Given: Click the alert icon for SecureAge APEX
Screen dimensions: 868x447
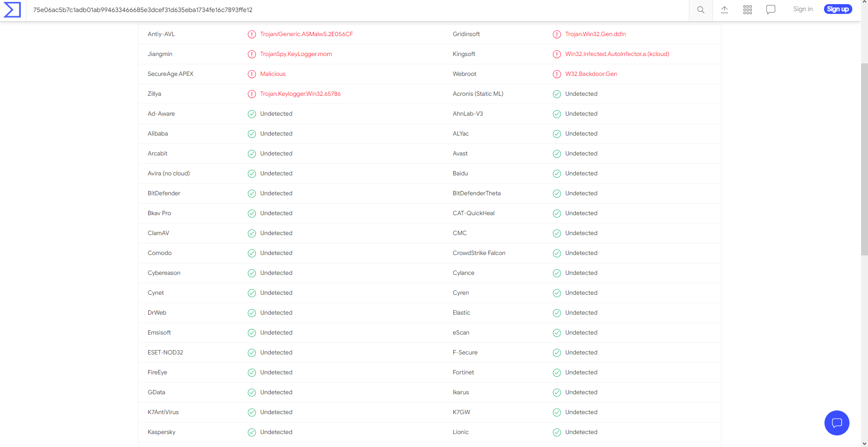Looking at the screenshot, I should click(x=252, y=74).
